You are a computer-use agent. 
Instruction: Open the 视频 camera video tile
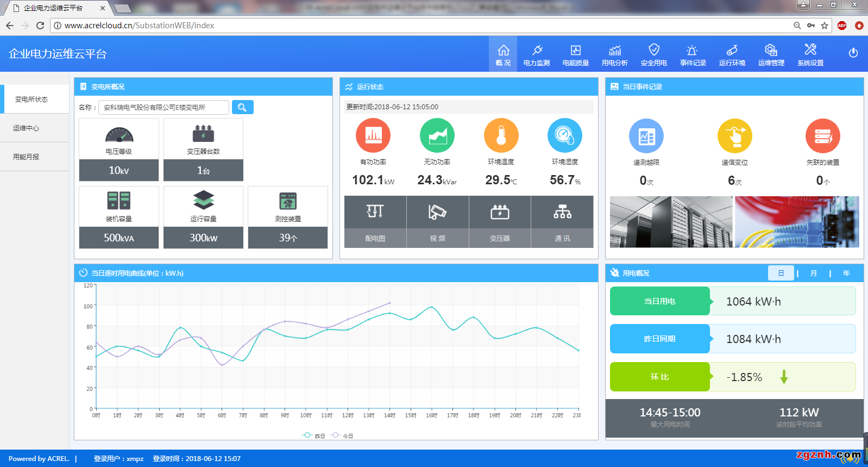[x=437, y=222]
